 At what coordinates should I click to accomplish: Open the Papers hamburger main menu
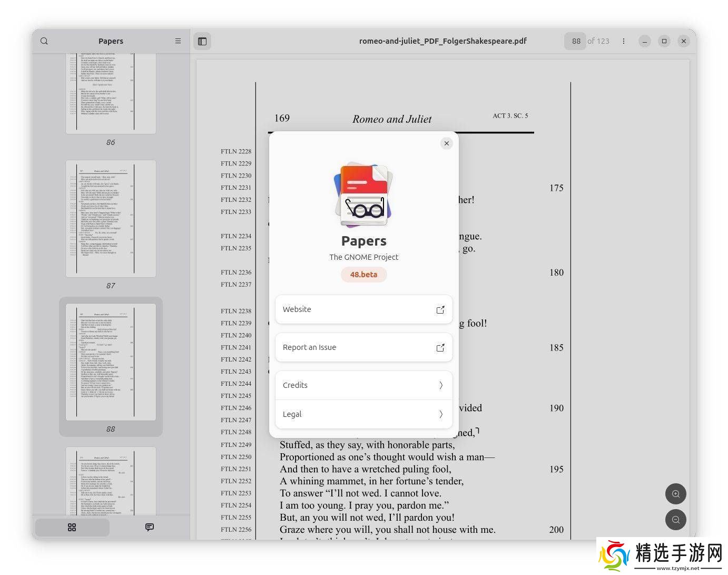(x=178, y=41)
